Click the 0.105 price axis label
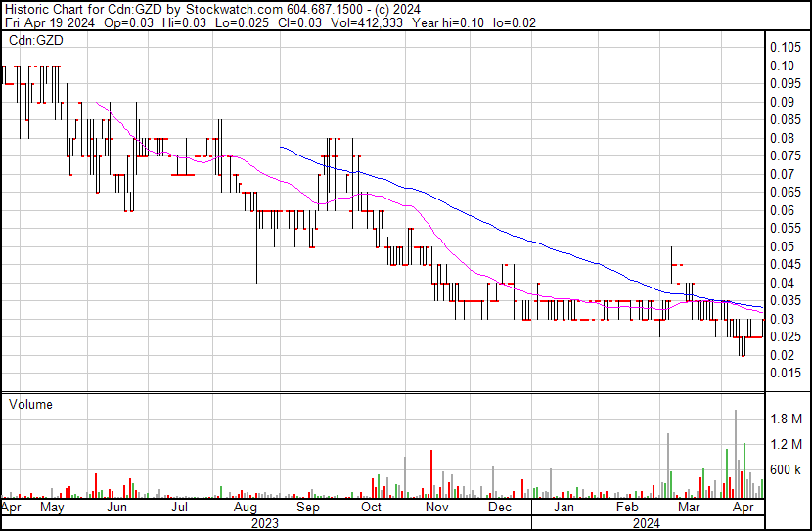The image size is (812, 531). 785,47
